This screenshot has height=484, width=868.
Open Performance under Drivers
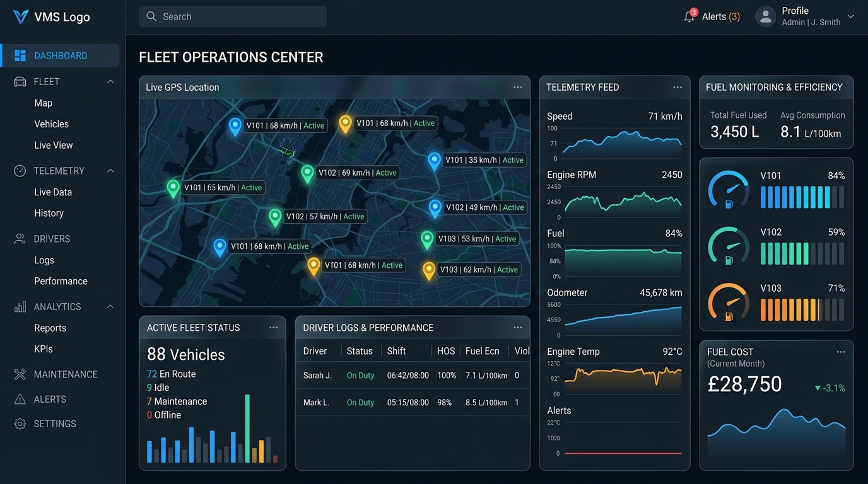(x=61, y=281)
